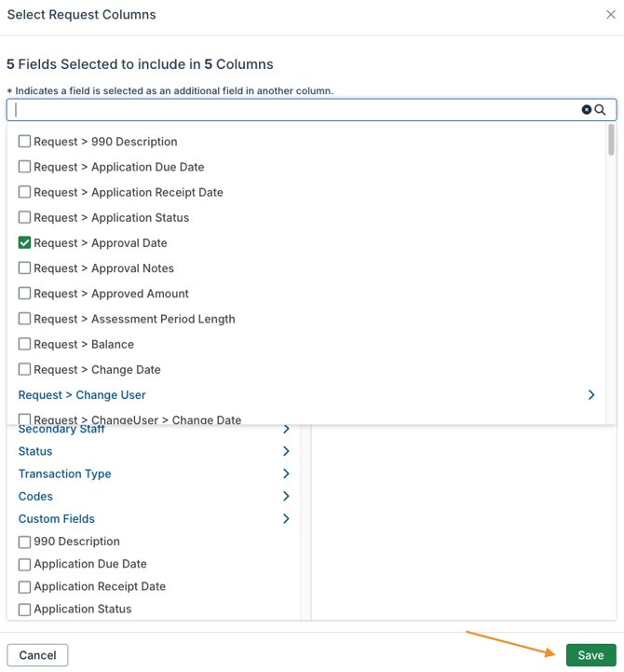Image resolution: width=624 pixels, height=672 pixels.
Task: Uncheck Request > Approval Date
Action: 25,243
